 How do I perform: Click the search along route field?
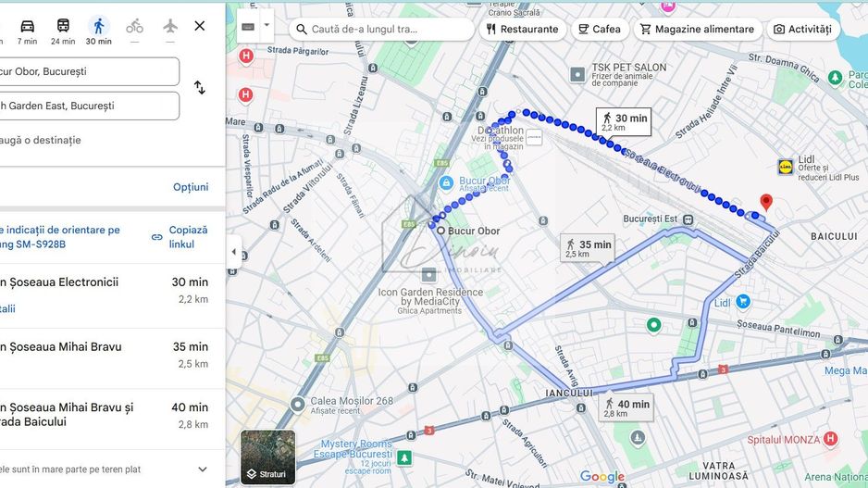[x=389, y=29]
